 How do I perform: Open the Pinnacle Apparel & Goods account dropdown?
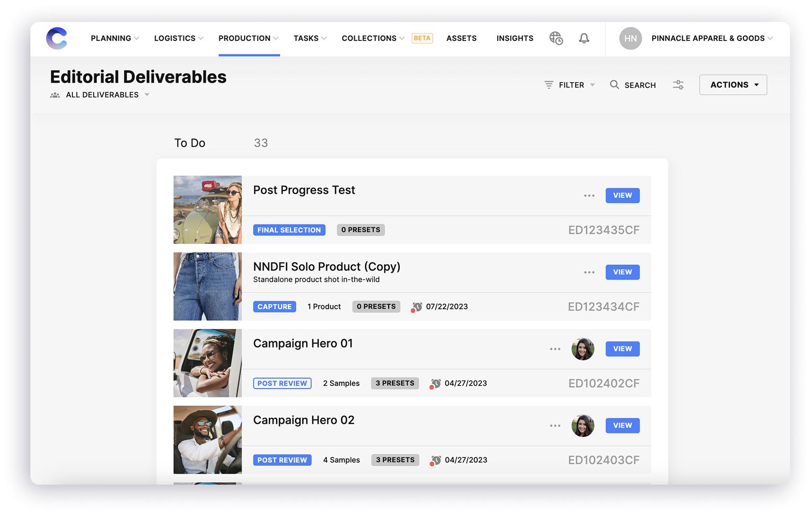tap(712, 38)
